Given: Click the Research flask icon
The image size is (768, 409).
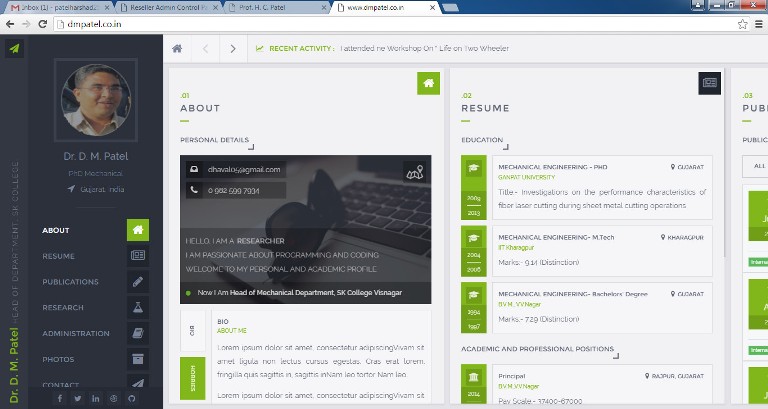Looking at the screenshot, I should point(138,308).
